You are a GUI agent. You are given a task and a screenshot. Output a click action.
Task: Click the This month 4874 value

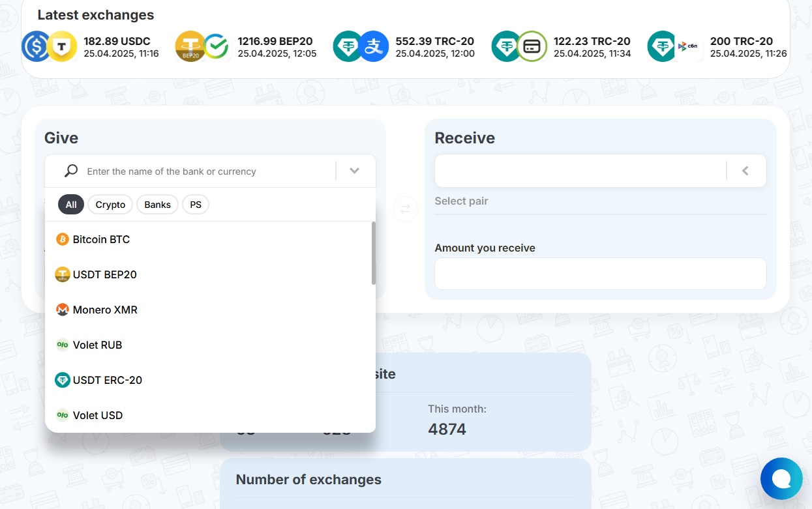coord(447,429)
